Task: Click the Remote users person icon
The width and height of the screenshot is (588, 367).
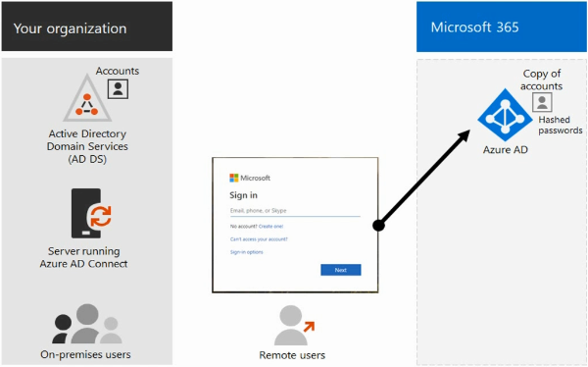Action: click(294, 326)
